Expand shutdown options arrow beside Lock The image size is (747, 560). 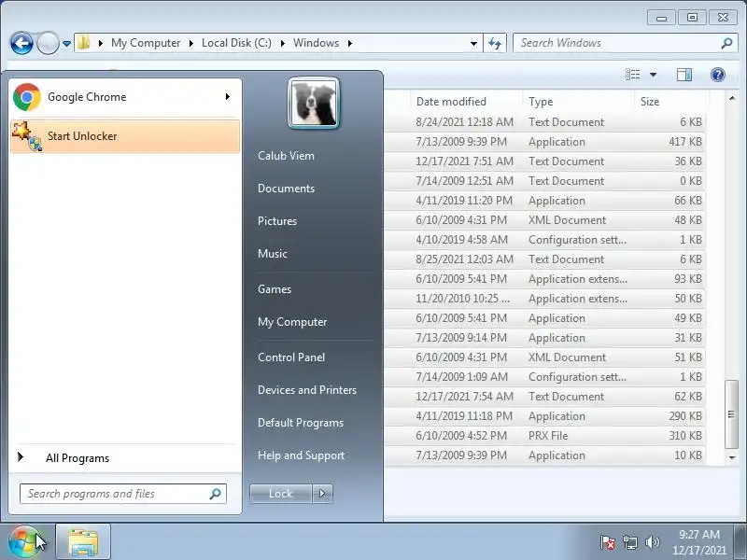(x=322, y=494)
